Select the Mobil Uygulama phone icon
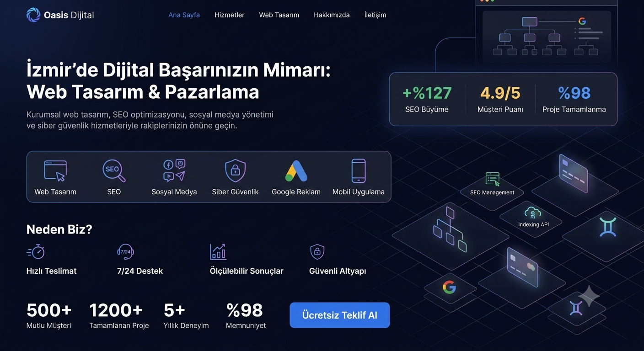Viewport: 644px width, 351px height. point(359,171)
